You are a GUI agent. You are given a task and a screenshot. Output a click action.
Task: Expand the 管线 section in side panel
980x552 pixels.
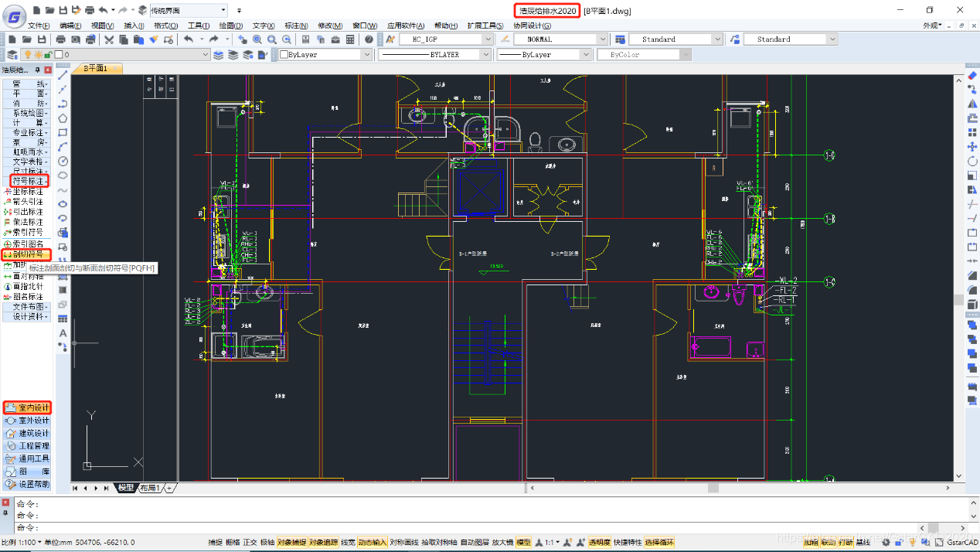(x=26, y=83)
